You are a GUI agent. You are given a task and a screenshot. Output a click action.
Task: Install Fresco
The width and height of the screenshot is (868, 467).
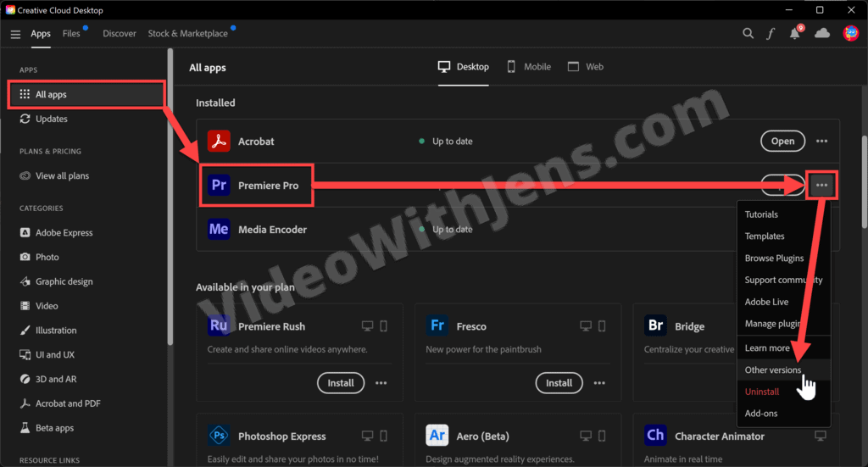[x=559, y=383]
